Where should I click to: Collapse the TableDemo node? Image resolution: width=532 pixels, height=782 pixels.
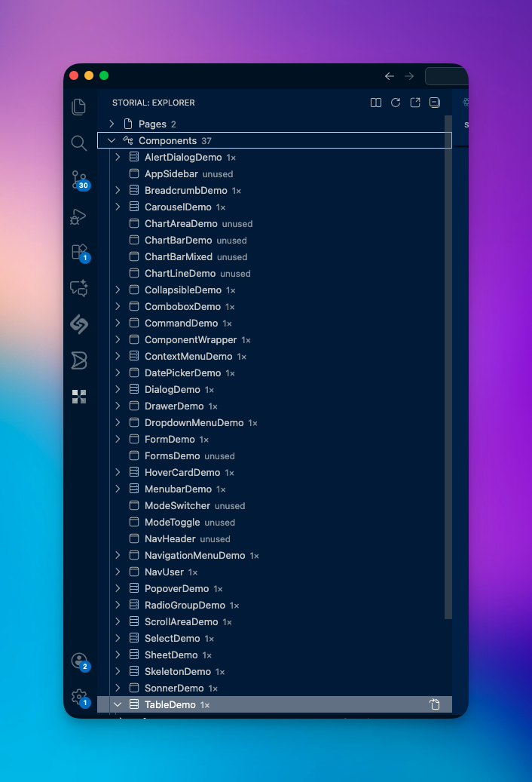[x=118, y=704]
